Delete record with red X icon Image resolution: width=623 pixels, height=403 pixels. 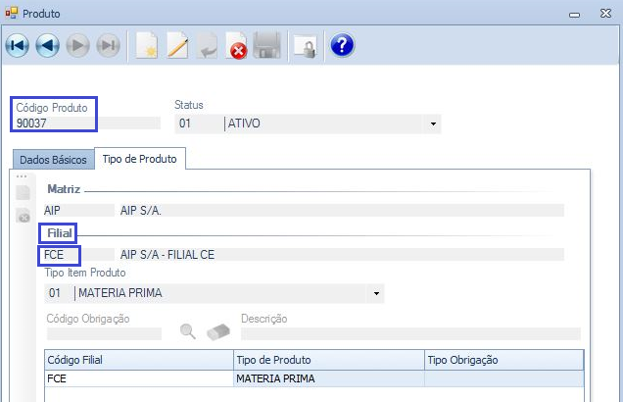(x=236, y=46)
